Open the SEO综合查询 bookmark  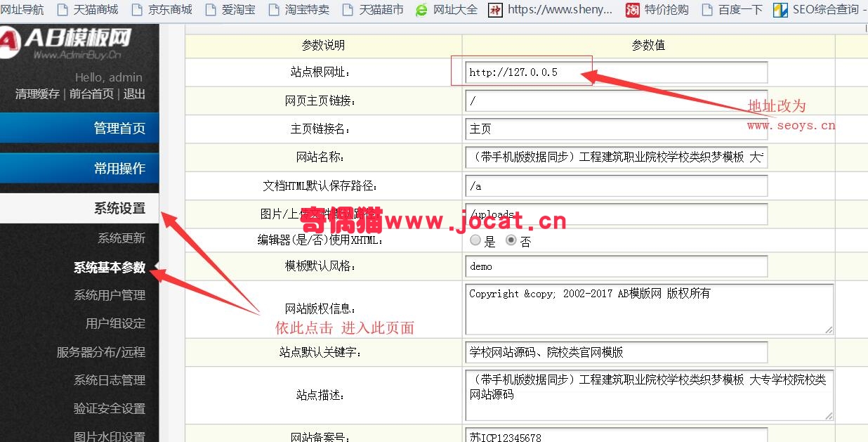[820, 10]
